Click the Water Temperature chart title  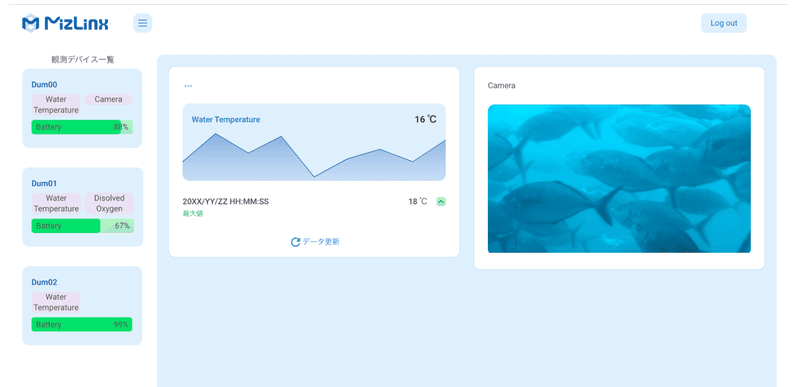coord(226,120)
